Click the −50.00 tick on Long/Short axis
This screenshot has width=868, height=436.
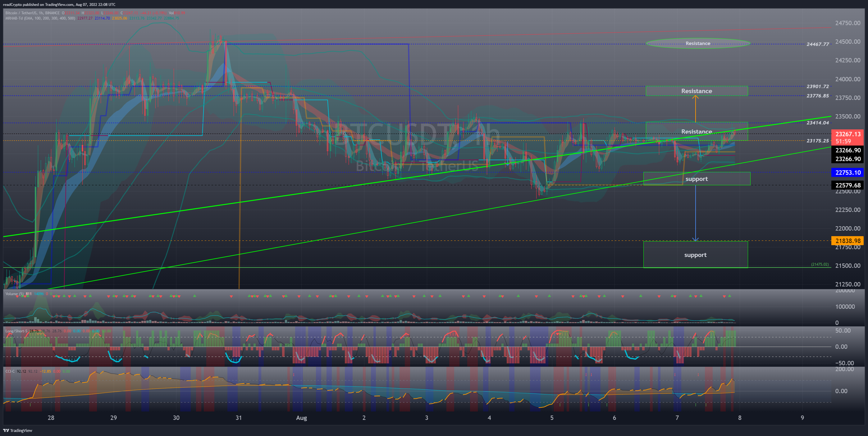(x=844, y=363)
